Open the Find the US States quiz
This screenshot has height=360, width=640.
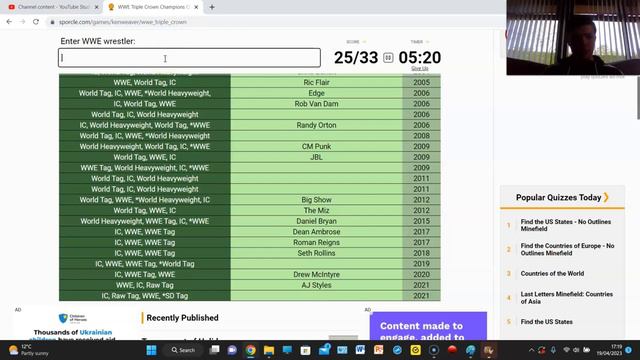547,322
